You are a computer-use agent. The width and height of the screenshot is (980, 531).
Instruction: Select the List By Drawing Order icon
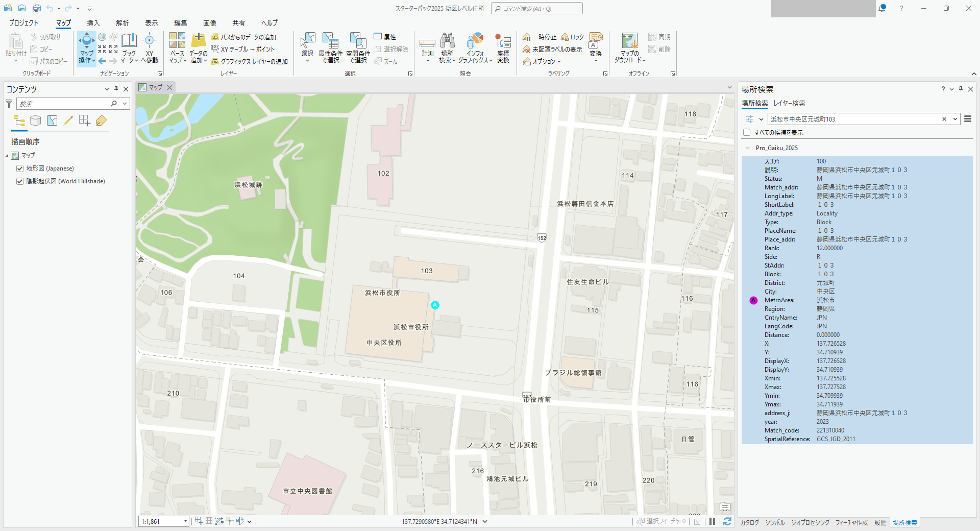coord(19,121)
